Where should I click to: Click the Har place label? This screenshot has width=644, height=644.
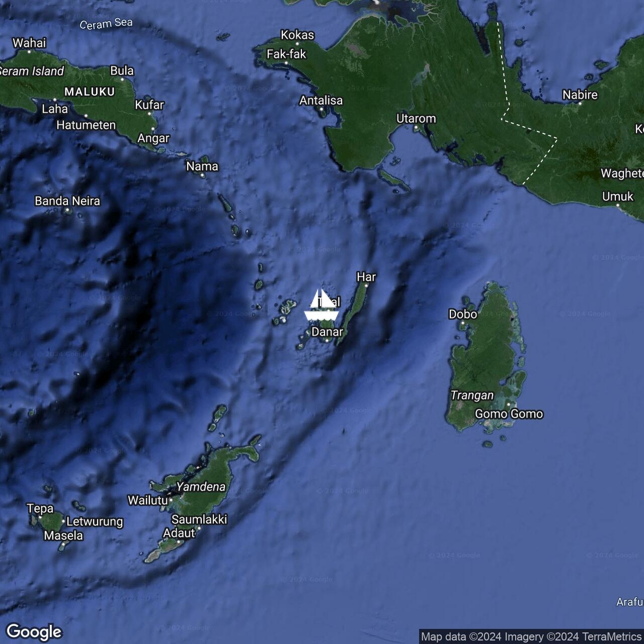pyautogui.click(x=366, y=277)
